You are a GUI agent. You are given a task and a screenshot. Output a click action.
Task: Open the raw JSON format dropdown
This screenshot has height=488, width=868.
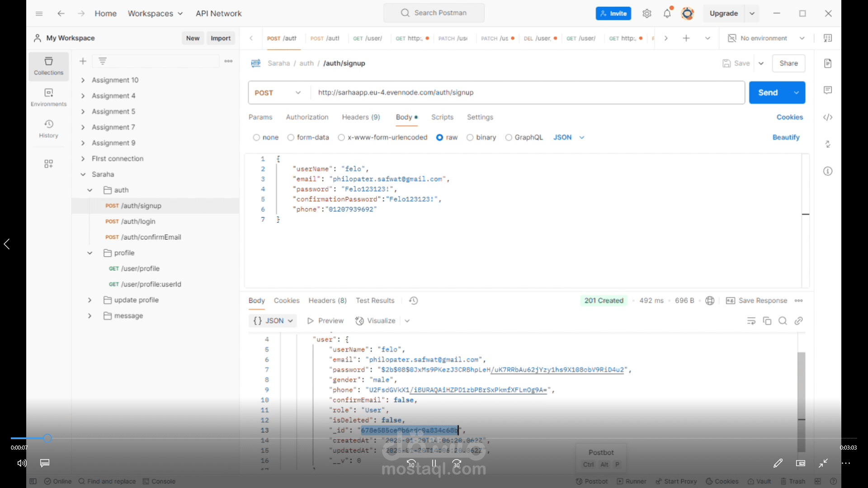(x=569, y=137)
